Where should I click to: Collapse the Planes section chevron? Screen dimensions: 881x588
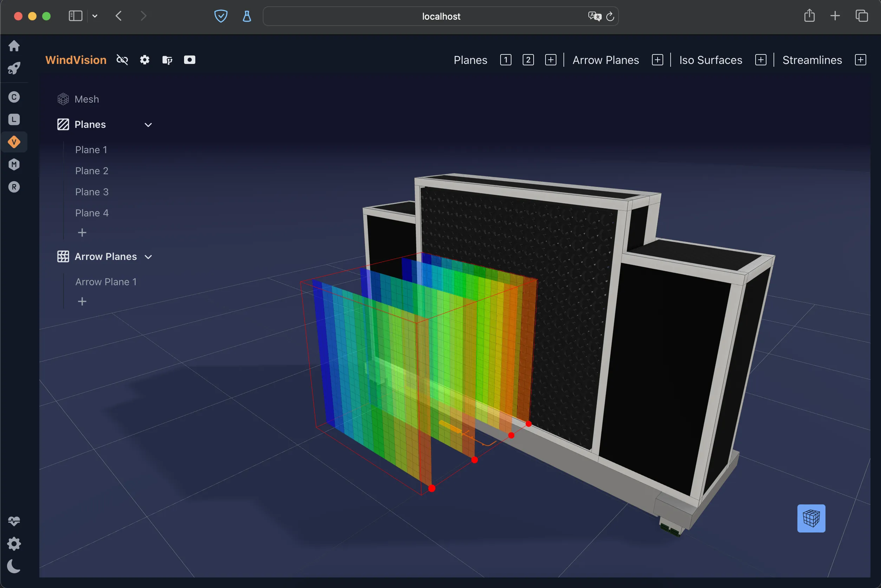[x=148, y=125]
